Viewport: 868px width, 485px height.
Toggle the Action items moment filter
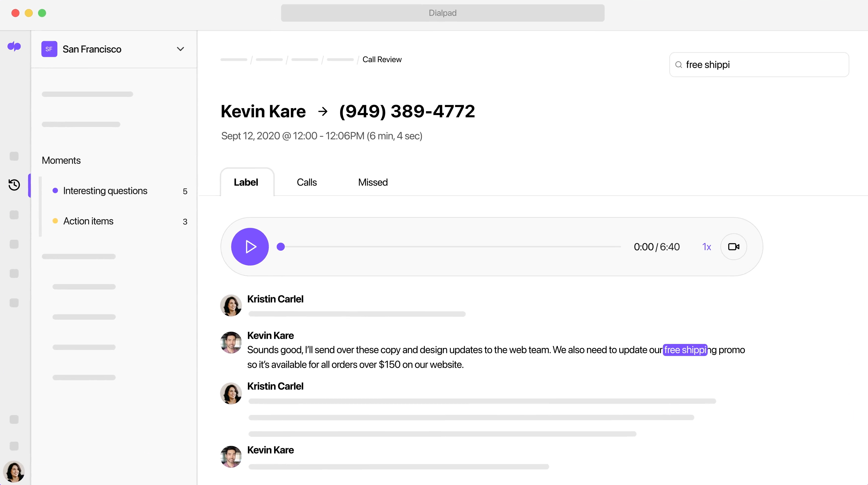point(88,221)
